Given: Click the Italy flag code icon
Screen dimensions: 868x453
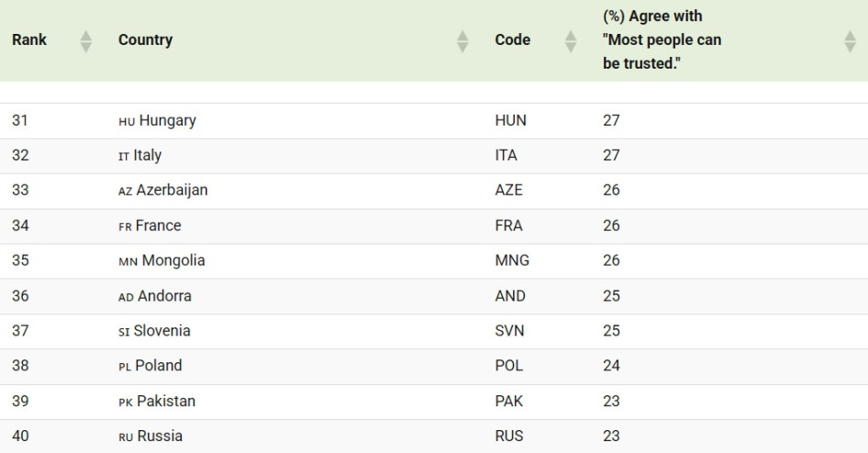Looking at the screenshot, I should (124, 156).
